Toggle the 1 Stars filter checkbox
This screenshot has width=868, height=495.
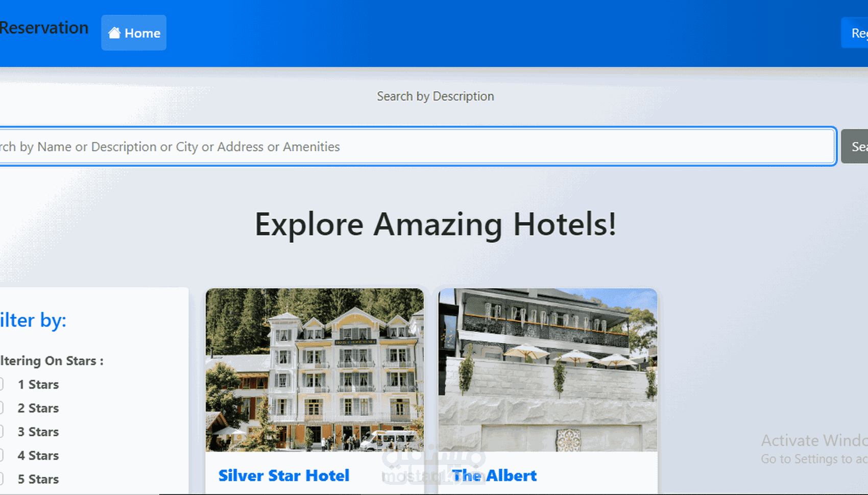click(x=2, y=384)
